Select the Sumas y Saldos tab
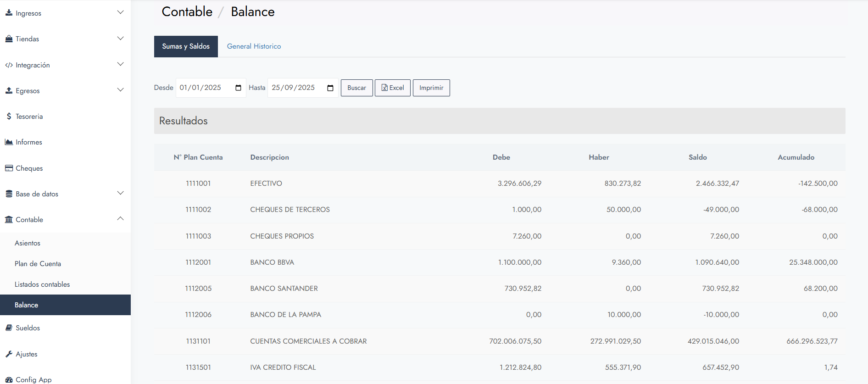The image size is (868, 384). click(186, 46)
